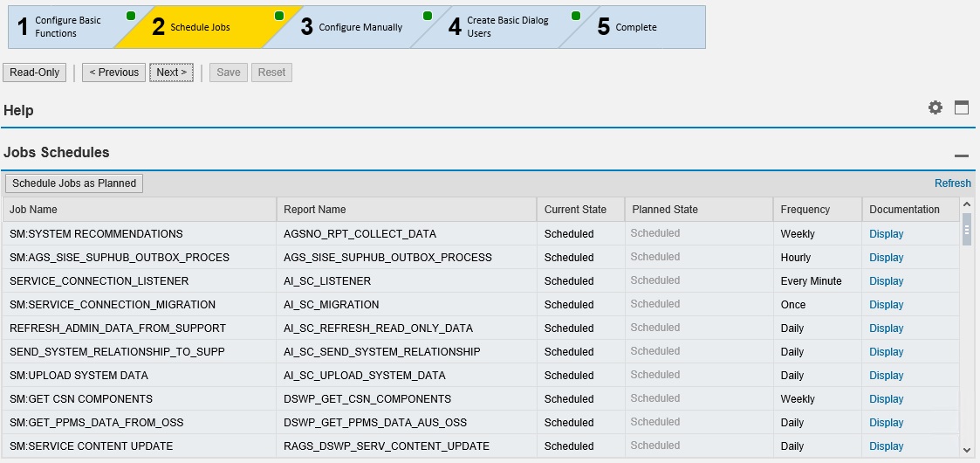This screenshot has width=980, height=463.
Task: Select job SM:GET CSN COMPONENTS
Action: click(x=81, y=399)
